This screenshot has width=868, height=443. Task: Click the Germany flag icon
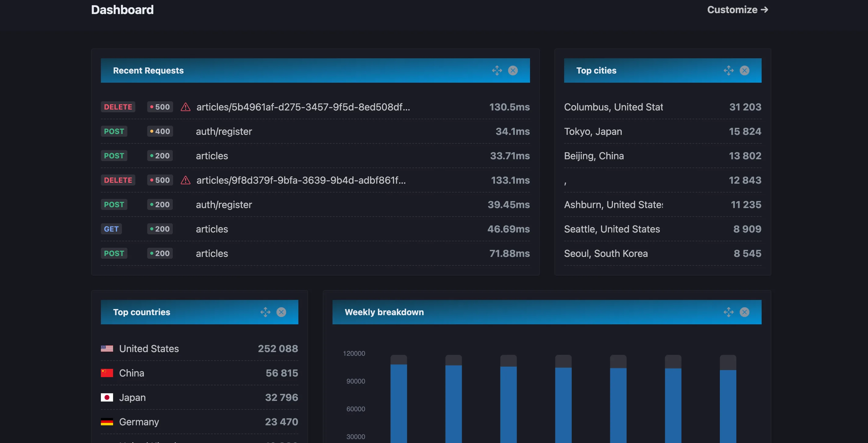pos(107,422)
